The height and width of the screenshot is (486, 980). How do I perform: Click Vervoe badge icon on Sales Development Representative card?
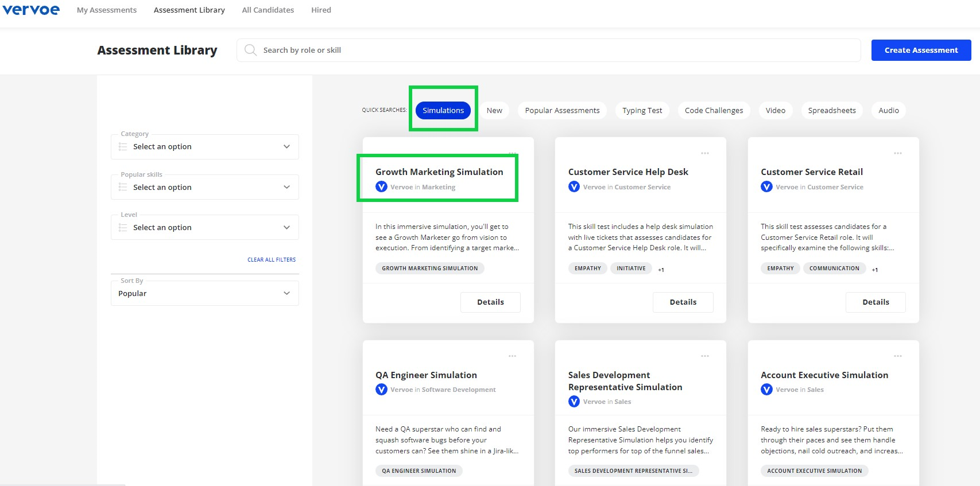coord(574,402)
